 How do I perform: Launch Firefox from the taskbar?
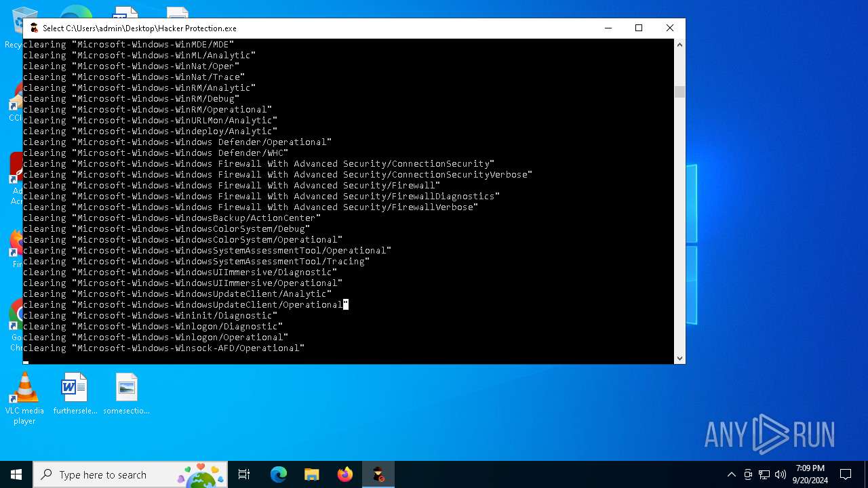(x=345, y=474)
